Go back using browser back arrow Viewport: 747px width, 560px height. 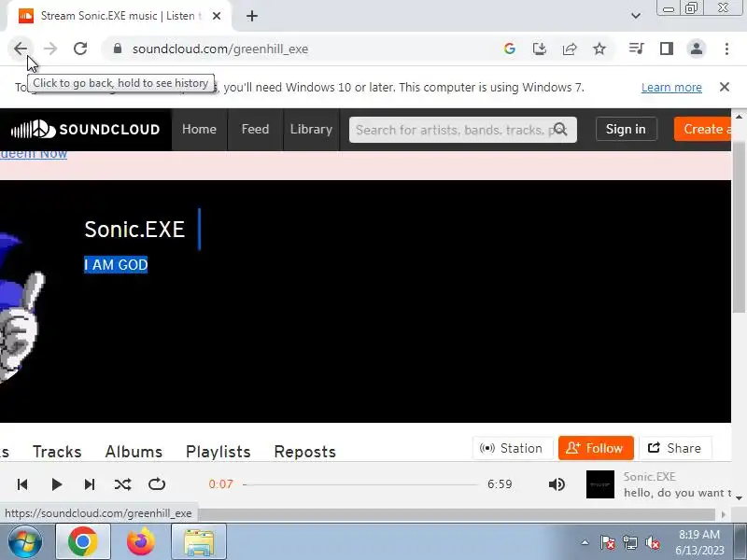(x=21, y=49)
